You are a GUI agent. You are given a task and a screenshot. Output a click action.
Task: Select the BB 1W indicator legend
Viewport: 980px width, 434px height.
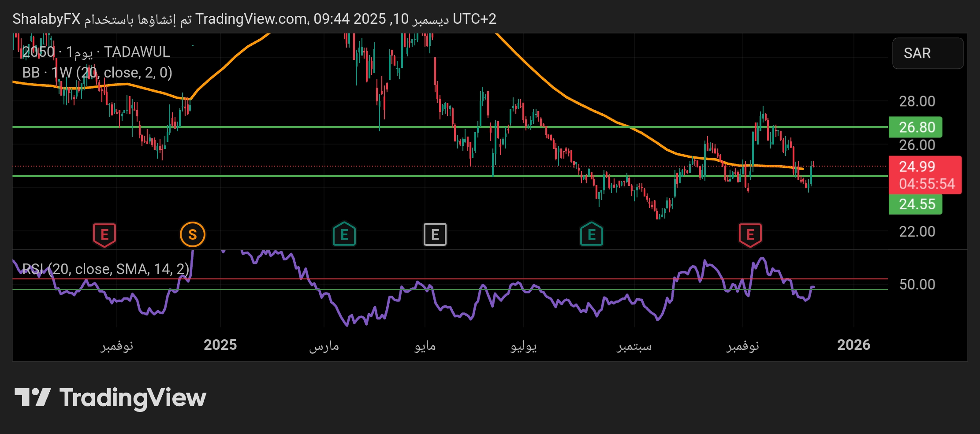(x=97, y=72)
